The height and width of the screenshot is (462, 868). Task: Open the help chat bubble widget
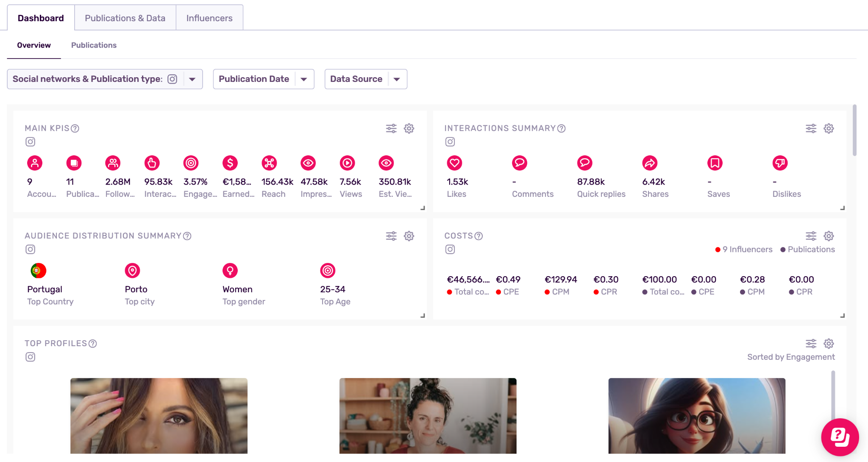(x=840, y=437)
